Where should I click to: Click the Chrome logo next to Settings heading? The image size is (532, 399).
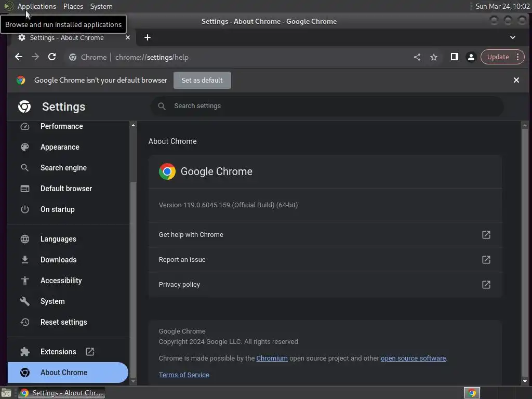click(24, 107)
